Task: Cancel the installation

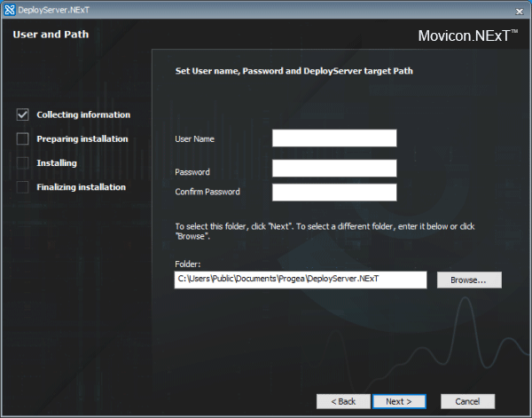Action: (x=467, y=401)
